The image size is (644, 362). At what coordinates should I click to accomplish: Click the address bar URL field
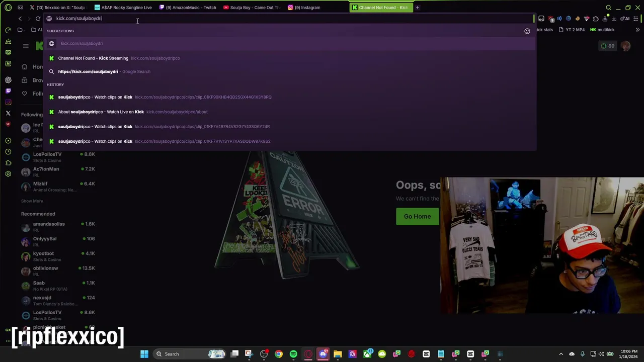[289, 19]
